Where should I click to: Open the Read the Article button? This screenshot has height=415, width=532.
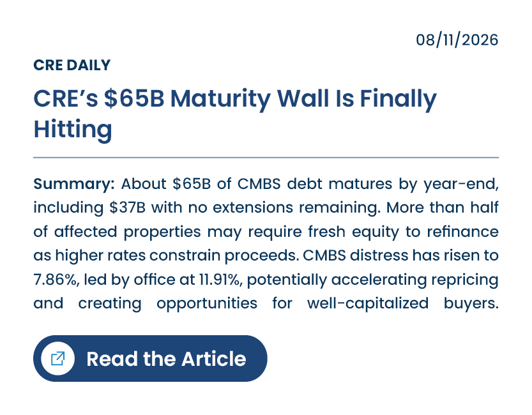coord(150,358)
